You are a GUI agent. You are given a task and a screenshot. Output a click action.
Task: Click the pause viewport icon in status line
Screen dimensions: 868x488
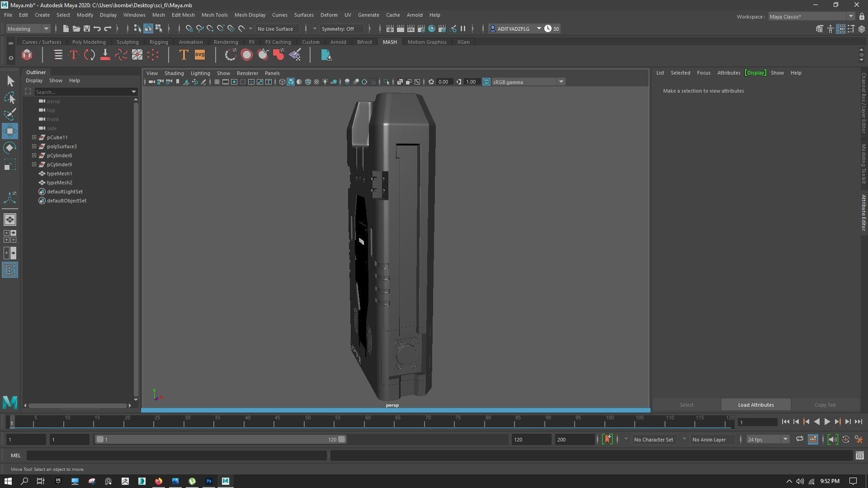point(463,28)
